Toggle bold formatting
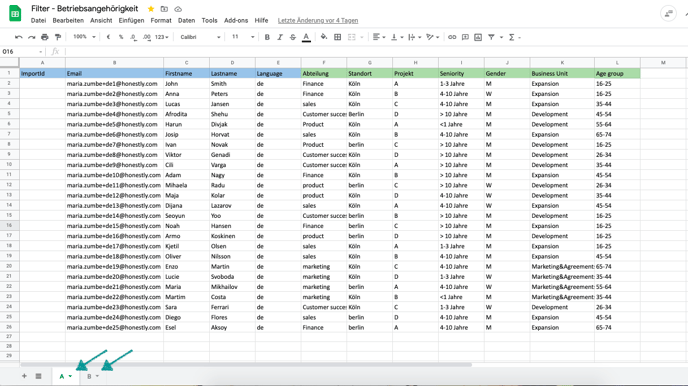This screenshot has width=688, height=386. coord(267,37)
